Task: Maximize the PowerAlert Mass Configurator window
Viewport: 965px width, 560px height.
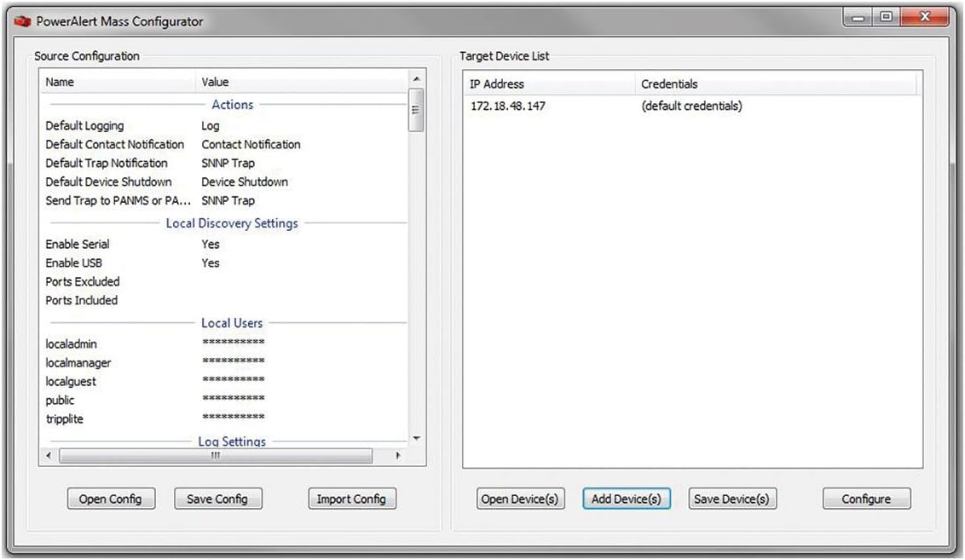Action: click(x=887, y=17)
